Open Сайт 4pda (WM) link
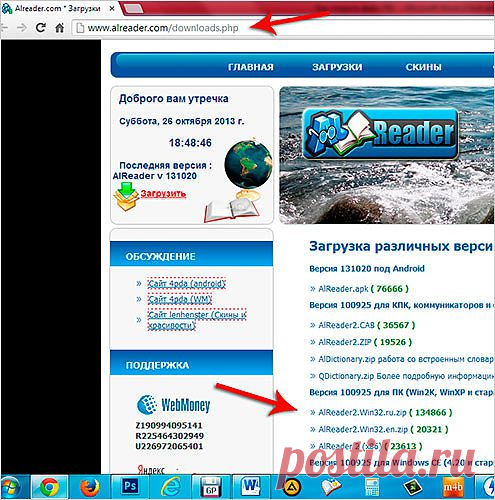495x500 pixels. [180, 299]
